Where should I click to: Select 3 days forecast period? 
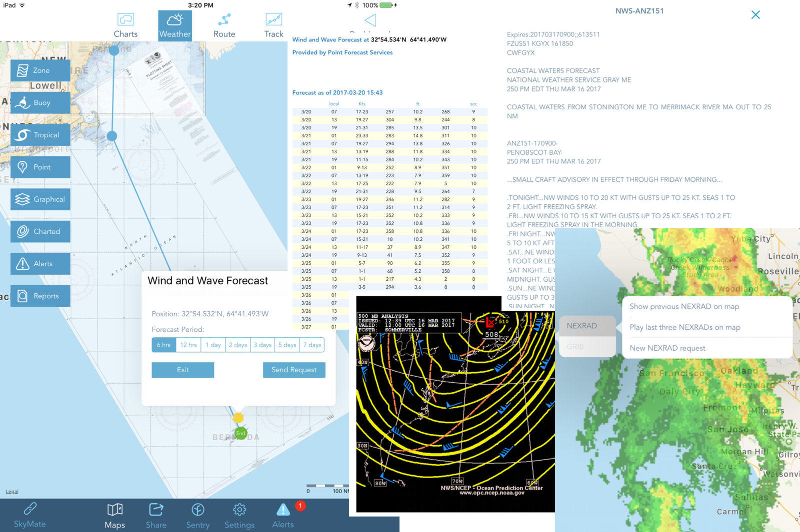tap(262, 345)
